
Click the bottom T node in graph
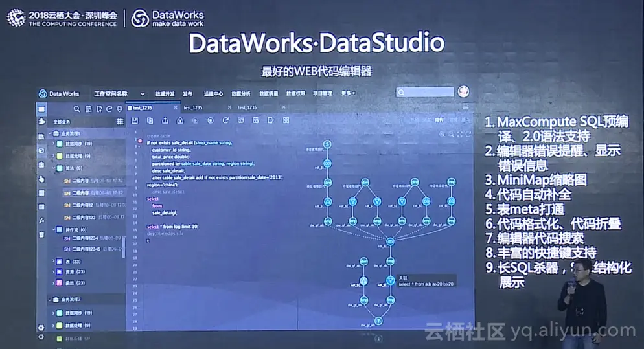coord(378,321)
